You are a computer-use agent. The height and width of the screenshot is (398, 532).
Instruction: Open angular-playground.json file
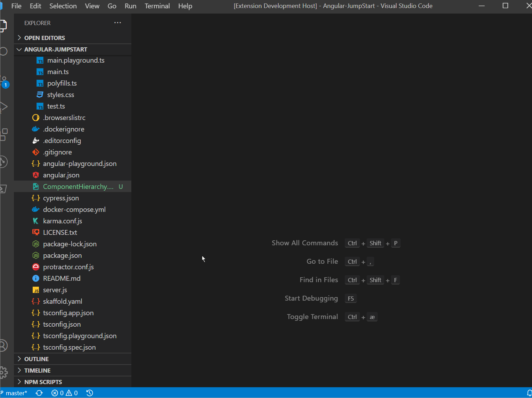pyautogui.click(x=73, y=164)
